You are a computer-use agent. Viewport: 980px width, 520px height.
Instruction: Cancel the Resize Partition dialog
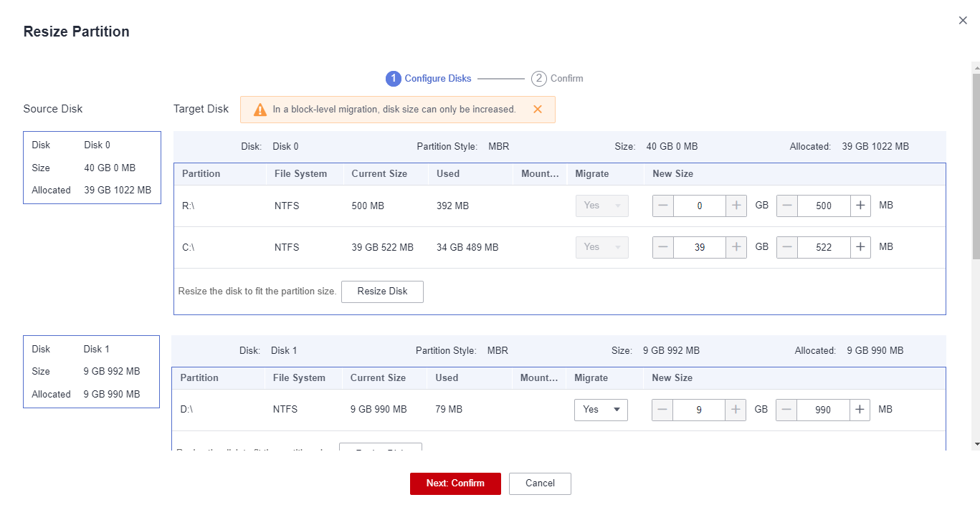pyautogui.click(x=540, y=483)
